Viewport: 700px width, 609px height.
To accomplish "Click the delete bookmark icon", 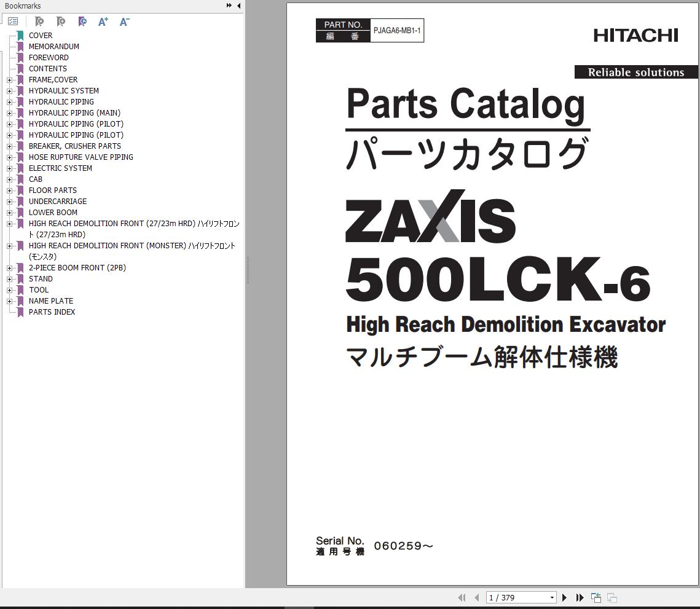I will click(x=39, y=22).
